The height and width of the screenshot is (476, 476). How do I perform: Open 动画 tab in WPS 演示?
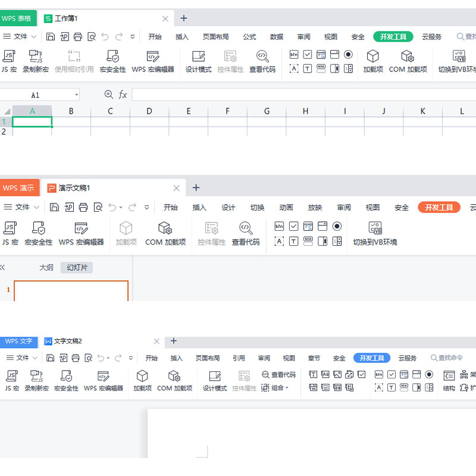point(286,207)
